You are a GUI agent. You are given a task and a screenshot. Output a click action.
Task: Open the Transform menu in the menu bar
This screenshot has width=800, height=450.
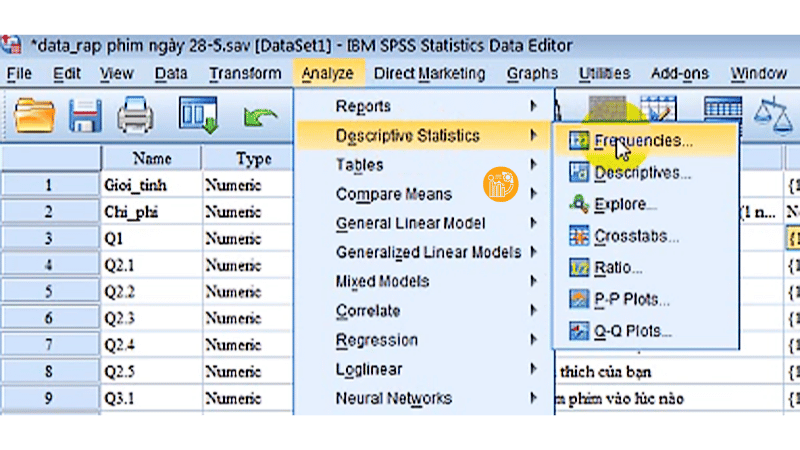click(245, 74)
